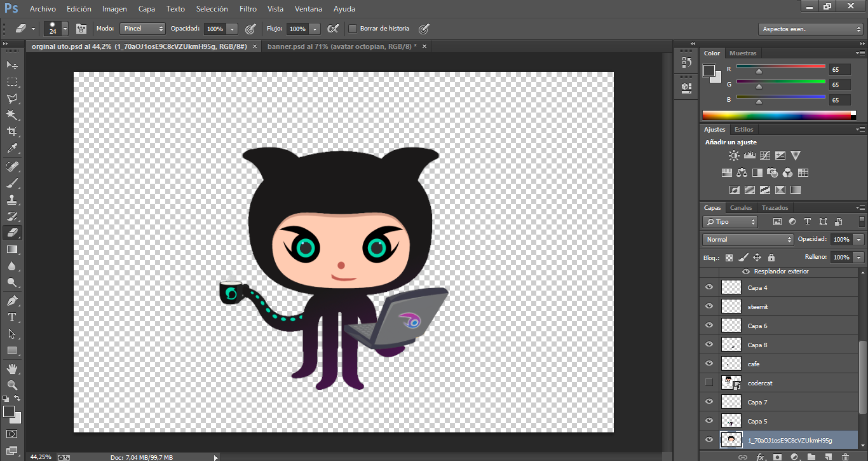Select the Gradient tool
The height and width of the screenshot is (461, 868).
click(12, 249)
